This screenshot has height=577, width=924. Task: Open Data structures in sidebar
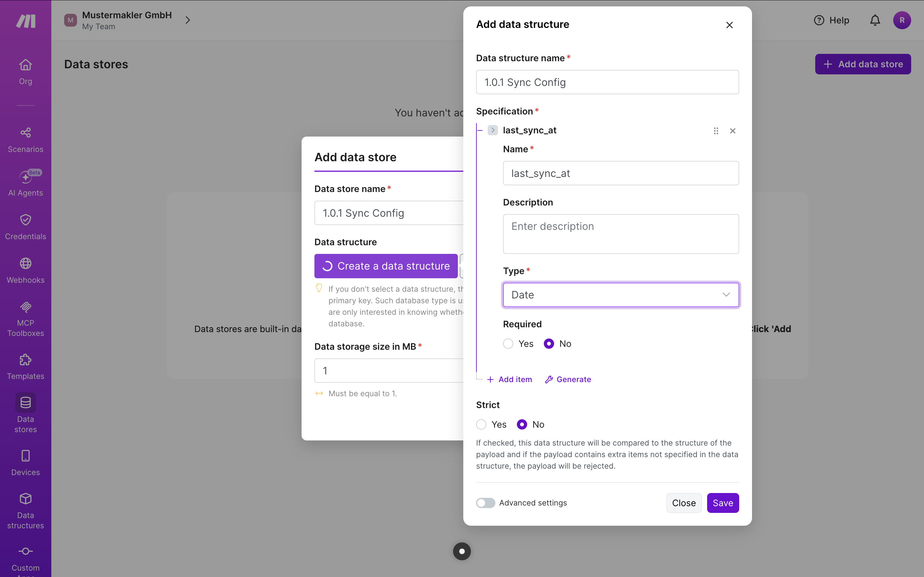tap(26, 511)
